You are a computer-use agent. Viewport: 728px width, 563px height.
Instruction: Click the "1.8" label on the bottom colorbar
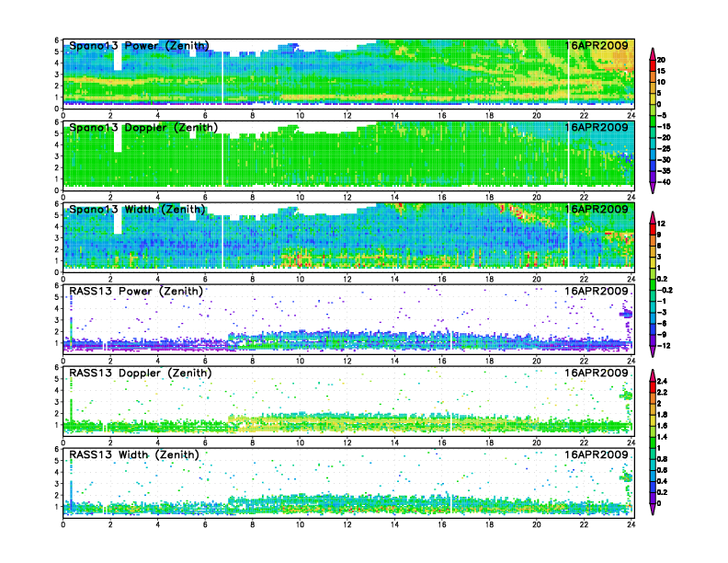[x=662, y=415]
